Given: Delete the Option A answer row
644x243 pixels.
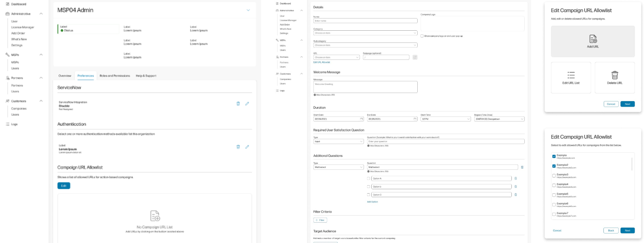Looking at the screenshot, I should [515, 178].
